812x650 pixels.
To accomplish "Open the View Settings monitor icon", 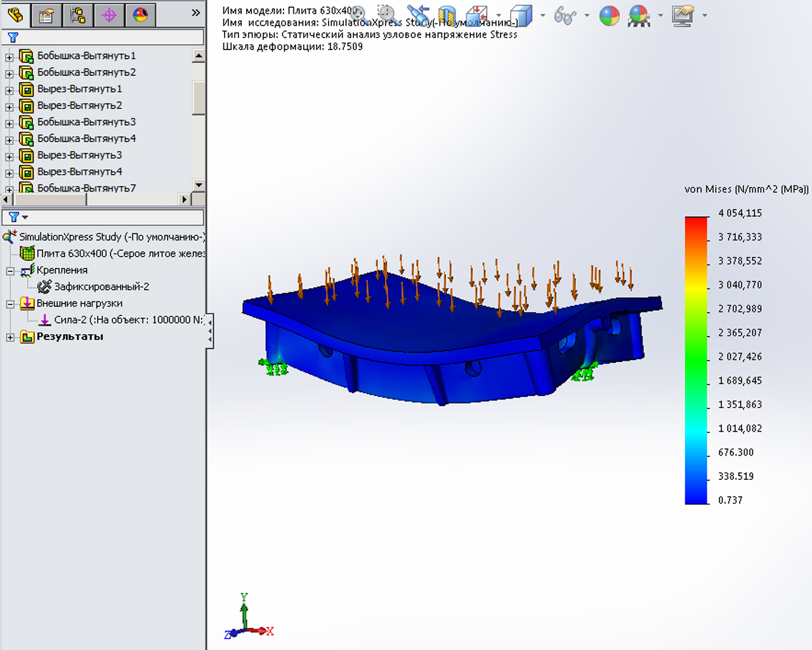I will 683,15.
